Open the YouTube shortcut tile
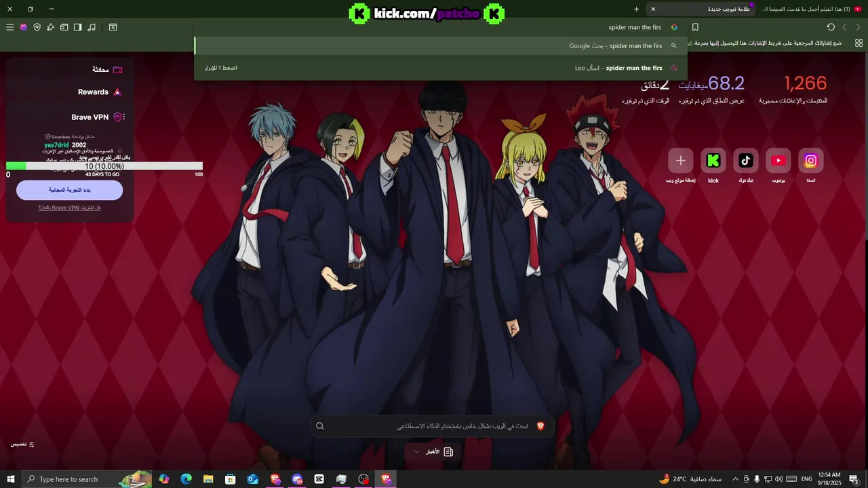868x488 pixels. (778, 161)
